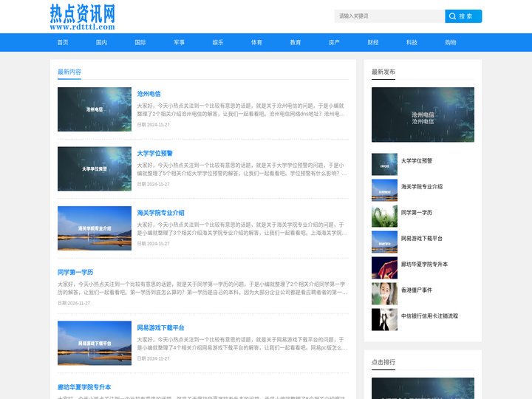This screenshot has width=532, height=399.
Task: Click the magnifier search button
Action: (x=463, y=16)
